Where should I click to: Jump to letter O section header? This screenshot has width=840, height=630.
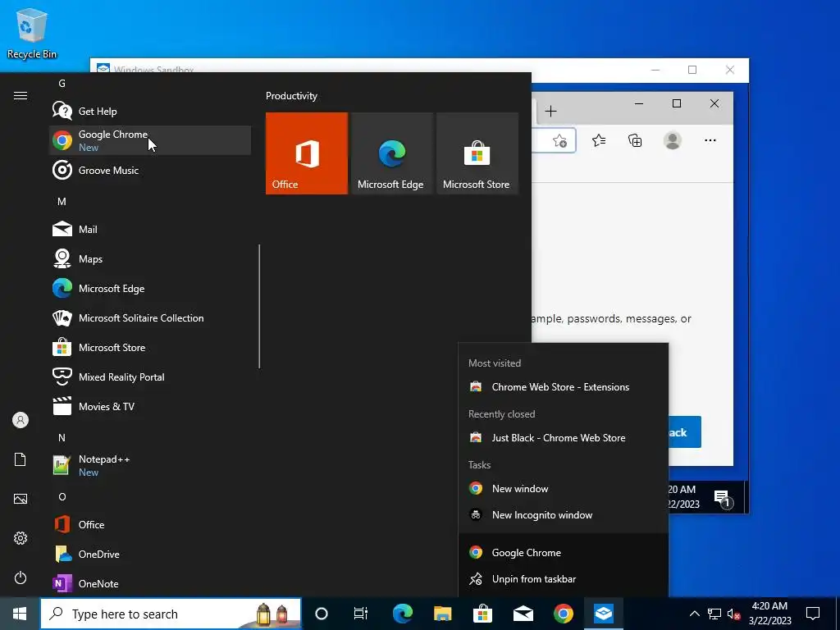pyautogui.click(x=62, y=496)
